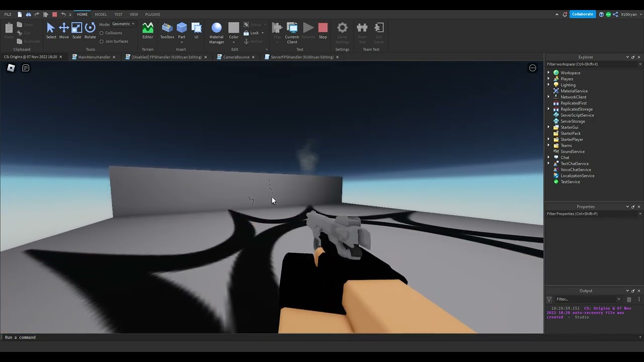Select MaterialService in Explorer
The image size is (644, 362).
pyautogui.click(x=574, y=91)
